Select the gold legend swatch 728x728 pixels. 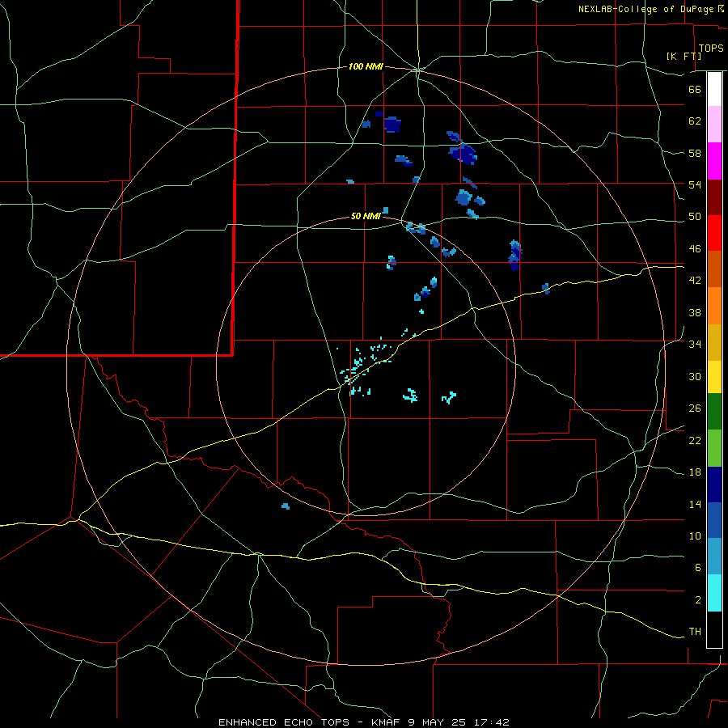tap(714, 342)
